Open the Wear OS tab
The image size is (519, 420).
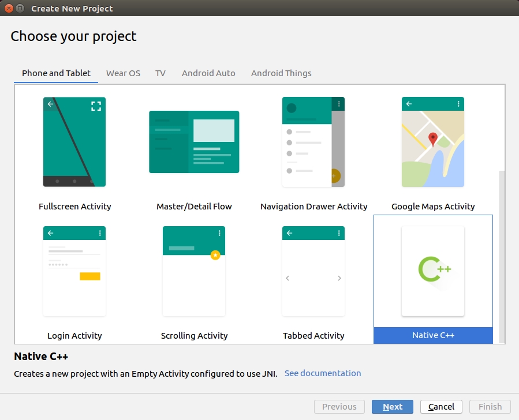point(123,73)
